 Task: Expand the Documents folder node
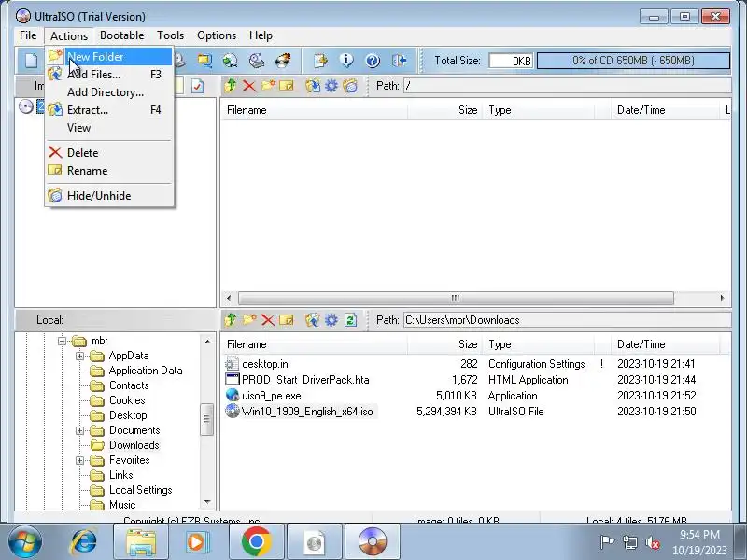79,430
